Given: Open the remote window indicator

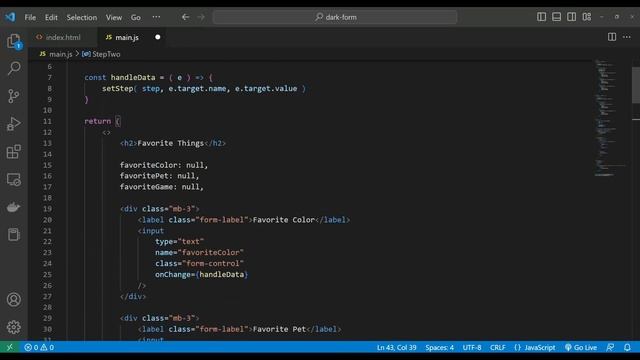Looking at the screenshot, I should click(x=9, y=347).
